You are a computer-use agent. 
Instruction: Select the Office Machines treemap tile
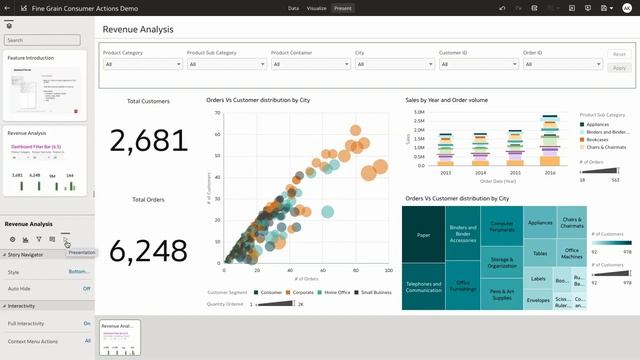point(571,253)
